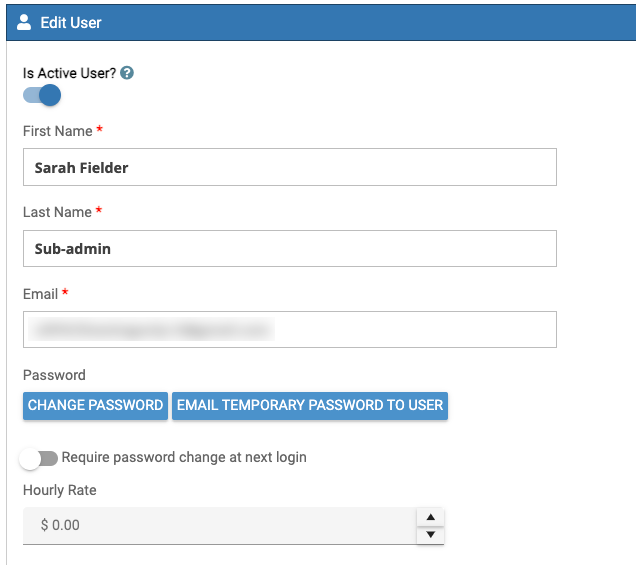This screenshot has height=565, width=636.
Task: Toggle the Is Active User switch
Action: [42, 95]
